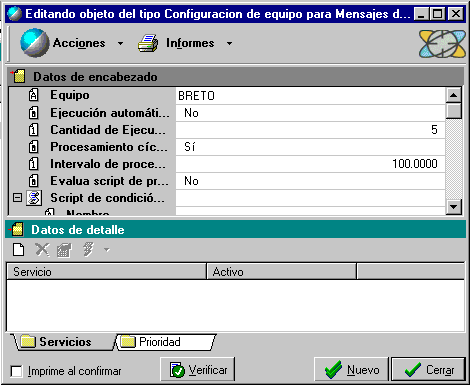Toggle the Ejecución automática value No

310,113
